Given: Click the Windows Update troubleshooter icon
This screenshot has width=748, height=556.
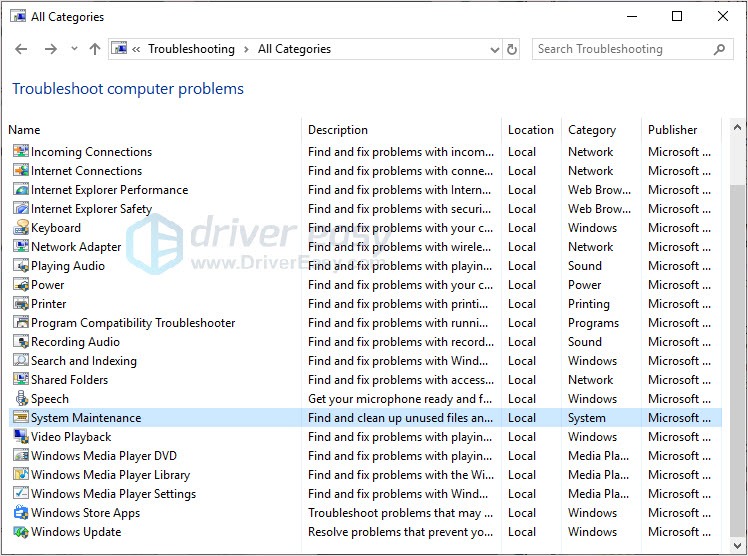Looking at the screenshot, I should [x=21, y=532].
